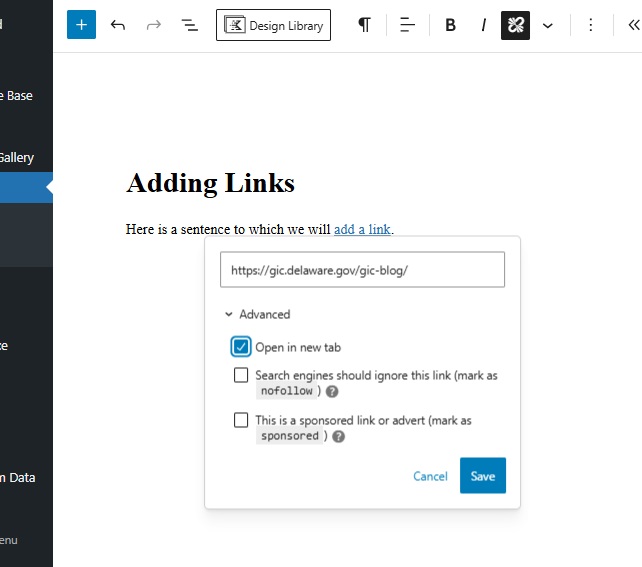Open the Gallery item in the sidebar
The height and width of the screenshot is (567, 642).
[17, 157]
